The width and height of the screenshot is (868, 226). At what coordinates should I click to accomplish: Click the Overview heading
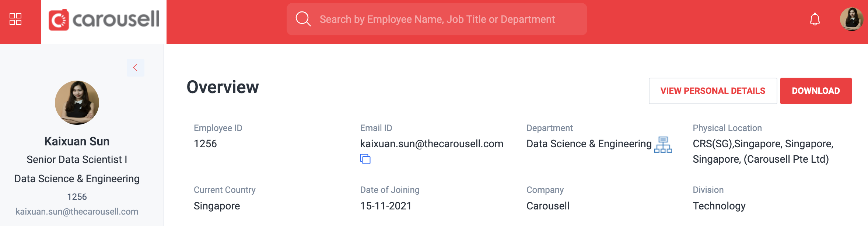[x=223, y=87]
